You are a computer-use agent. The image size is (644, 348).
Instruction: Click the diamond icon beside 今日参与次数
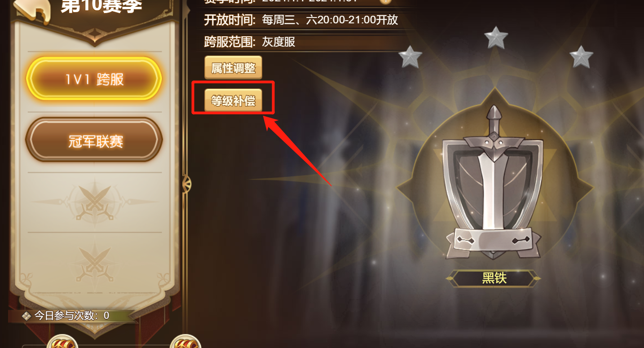point(27,316)
